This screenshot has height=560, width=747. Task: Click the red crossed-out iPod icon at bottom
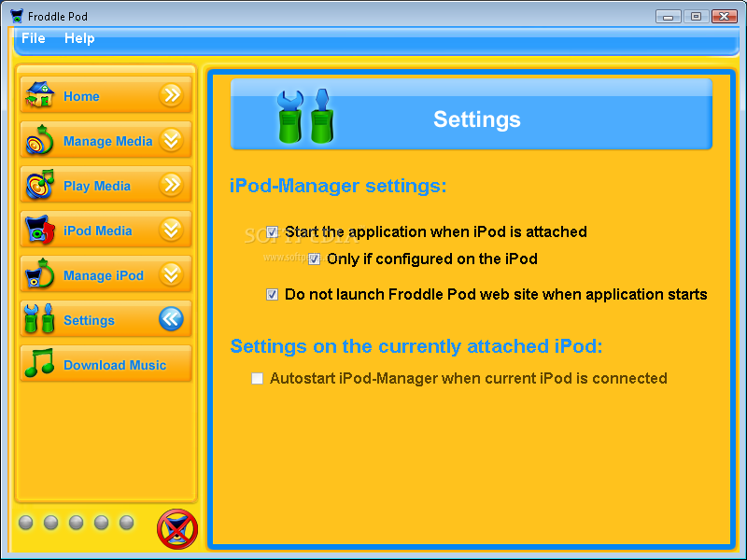click(177, 529)
